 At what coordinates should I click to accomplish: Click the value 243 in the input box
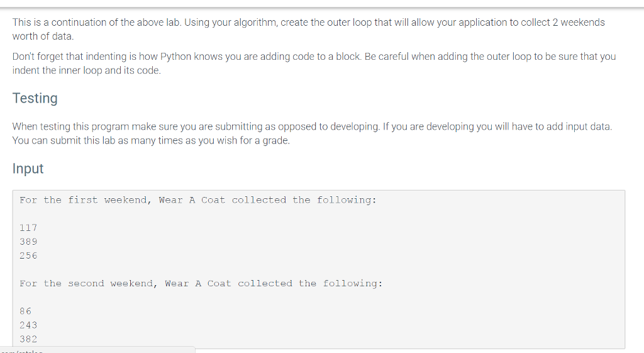(28, 325)
